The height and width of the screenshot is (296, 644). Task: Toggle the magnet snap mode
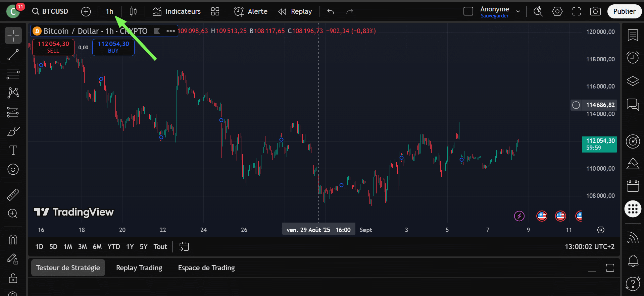click(13, 240)
